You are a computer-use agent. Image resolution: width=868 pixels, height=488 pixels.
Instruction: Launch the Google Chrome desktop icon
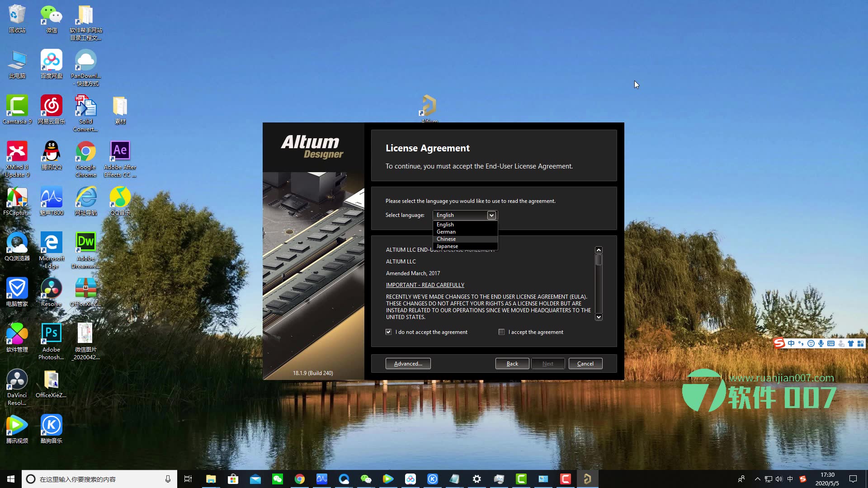(86, 159)
